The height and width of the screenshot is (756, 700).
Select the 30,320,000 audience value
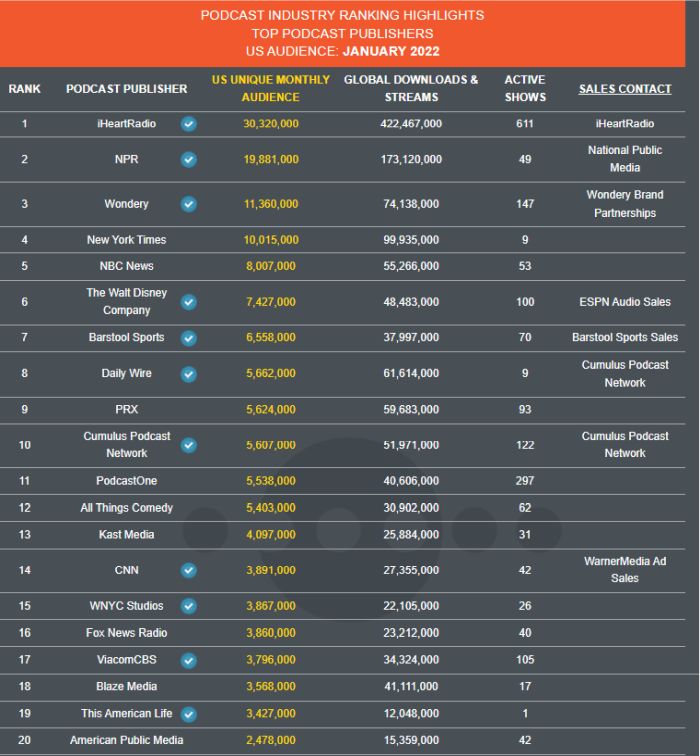[x=270, y=124]
